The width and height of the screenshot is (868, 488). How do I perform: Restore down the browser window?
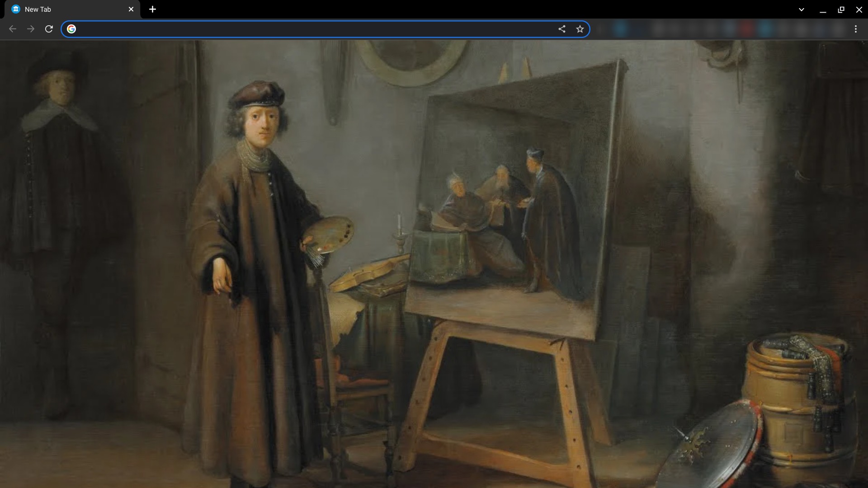pyautogui.click(x=841, y=9)
